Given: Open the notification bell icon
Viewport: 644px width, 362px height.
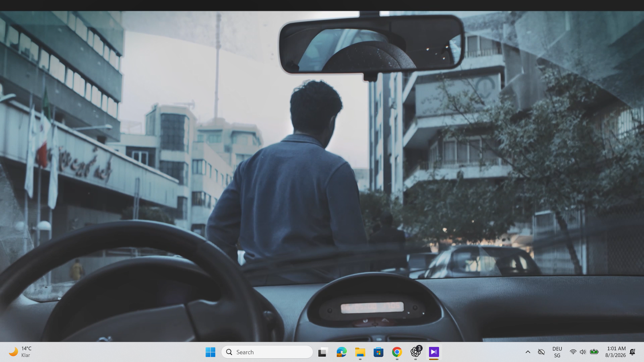Looking at the screenshot, I should point(632,352).
